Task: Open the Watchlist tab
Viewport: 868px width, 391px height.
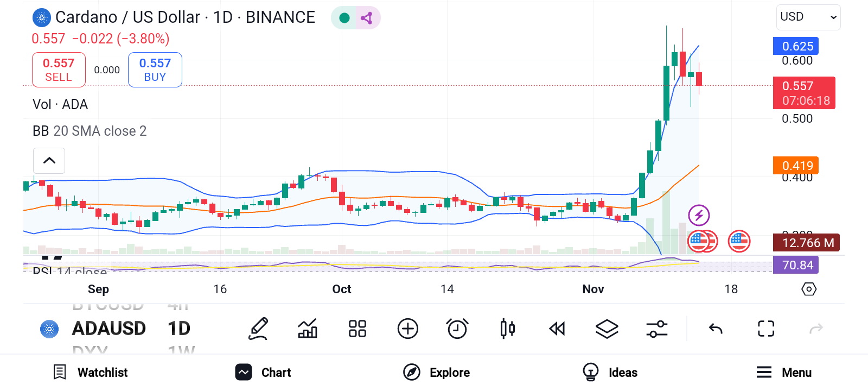Action: [91, 373]
